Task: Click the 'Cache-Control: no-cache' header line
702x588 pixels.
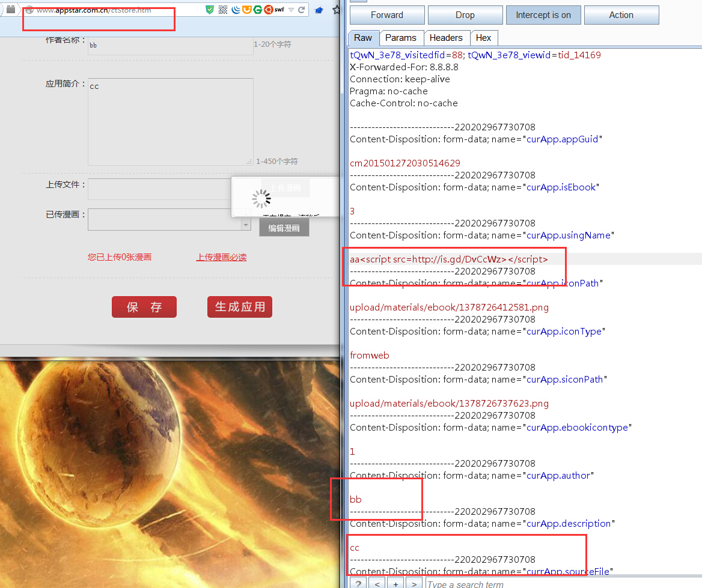Action: [404, 103]
